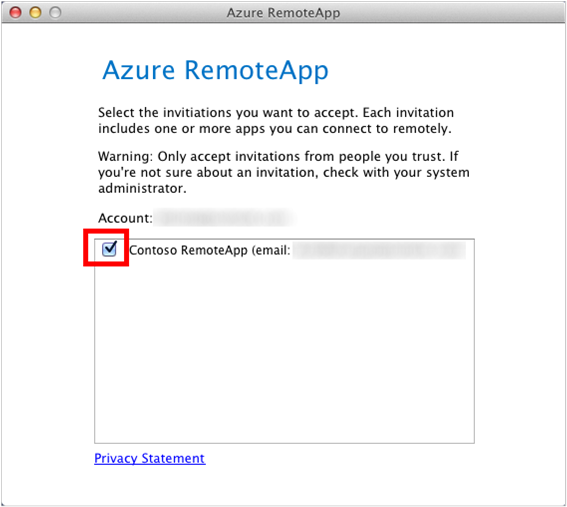The height and width of the screenshot is (507, 567).
Task: Close the Azure RemoteApp window
Action: [16, 13]
